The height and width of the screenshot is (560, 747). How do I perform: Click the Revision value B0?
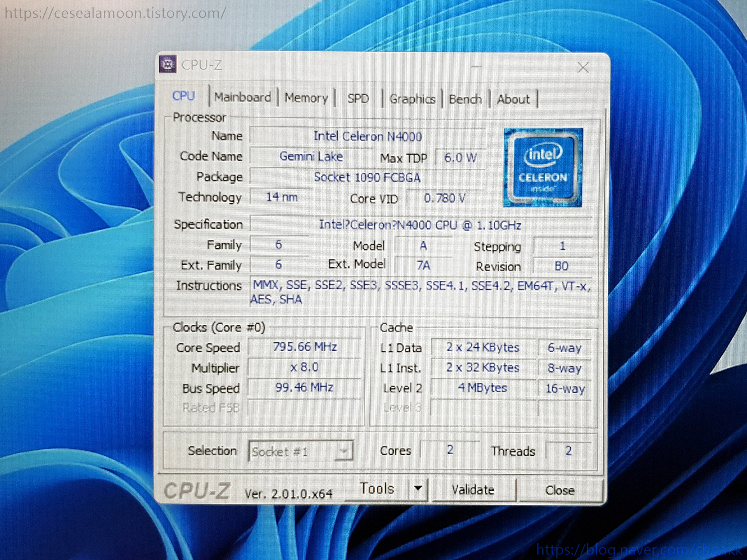(x=561, y=266)
